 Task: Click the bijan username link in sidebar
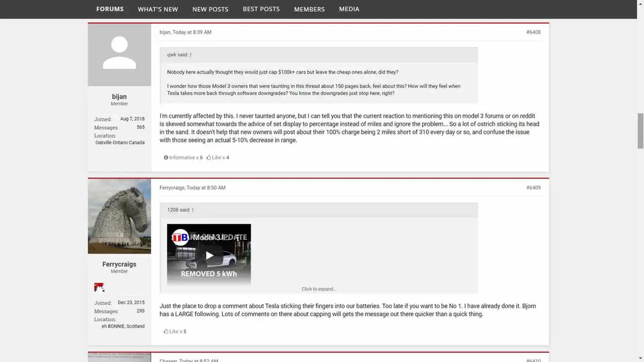click(x=119, y=97)
